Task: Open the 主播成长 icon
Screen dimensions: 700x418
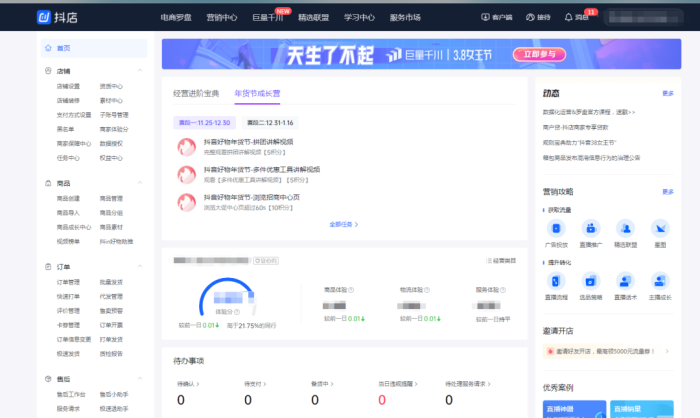Action: (660, 281)
